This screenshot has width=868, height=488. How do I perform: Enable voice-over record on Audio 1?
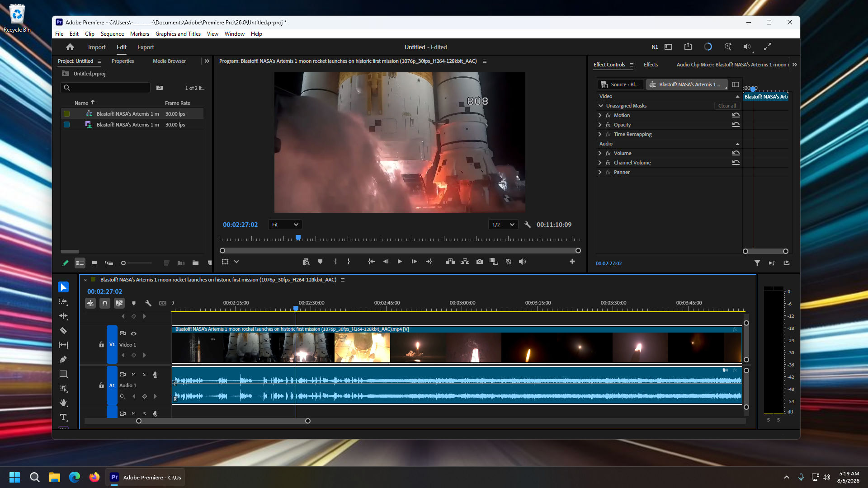point(155,375)
